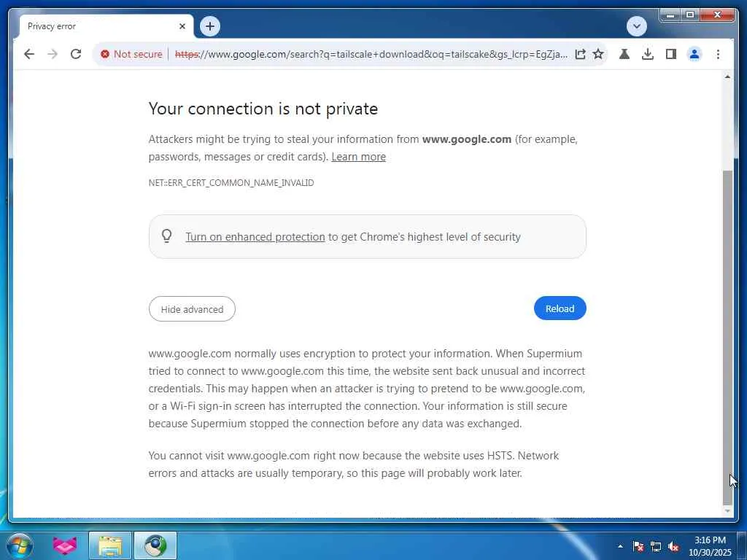Click Turn on enhanced protection link
This screenshot has width=747, height=560.
point(255,237)
